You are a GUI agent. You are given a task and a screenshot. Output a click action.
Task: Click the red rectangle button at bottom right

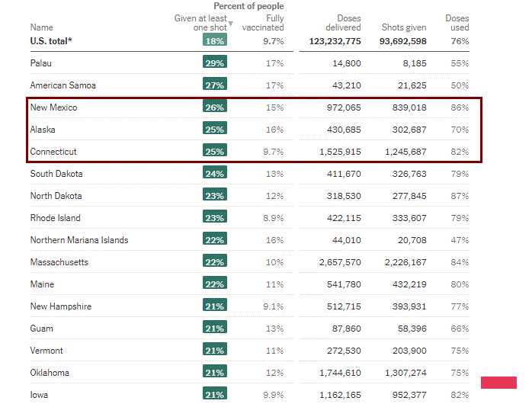pos(498,383)
